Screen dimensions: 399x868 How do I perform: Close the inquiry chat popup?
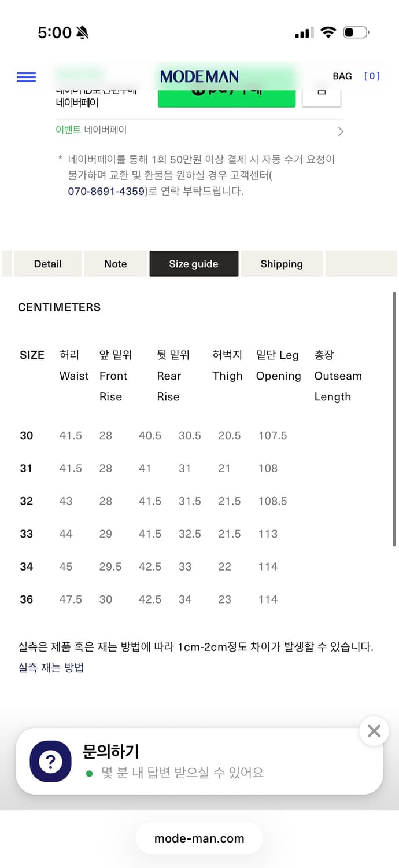tap(374, 731)
